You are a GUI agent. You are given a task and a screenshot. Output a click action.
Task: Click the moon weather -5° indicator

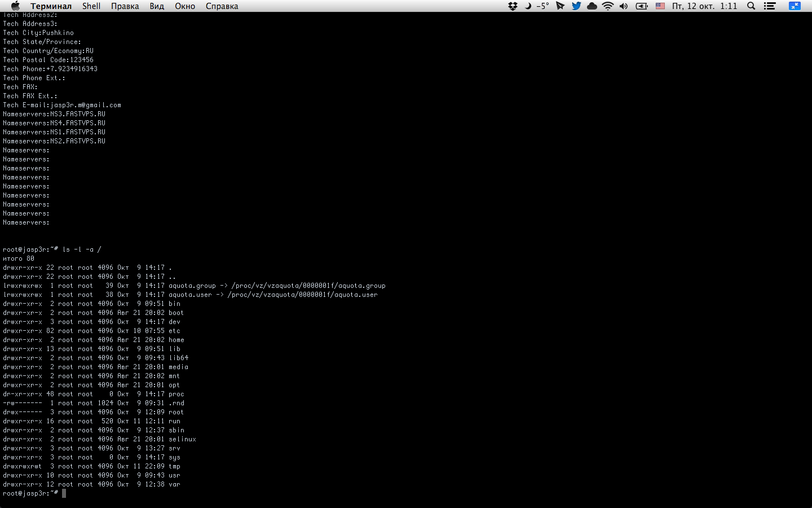537,6
